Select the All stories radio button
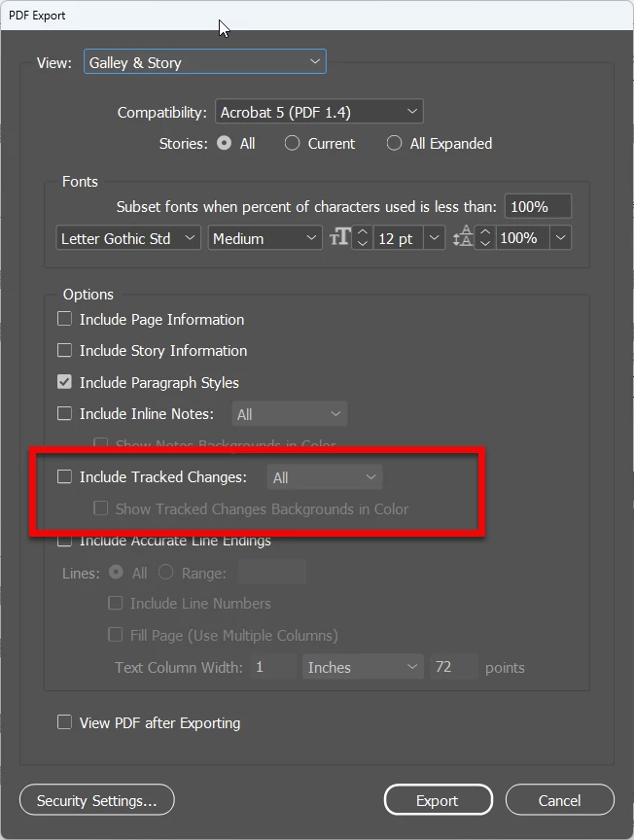Image resolution: width=634 pixels, height=840 pixels. coord(224,143)
